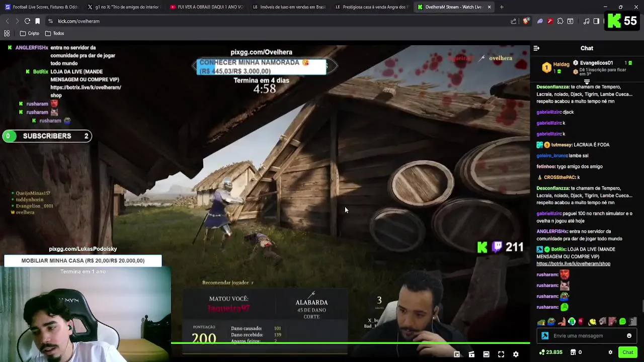
Task: Insert the green smiley blob emote
Action: pyautogui.click(x=622, y=322)
